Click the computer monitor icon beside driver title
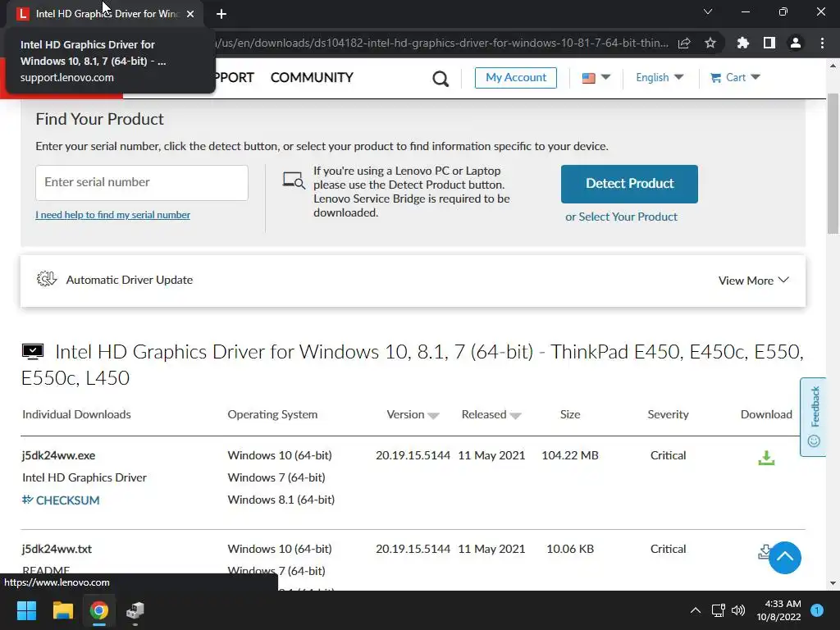840x630 pixels. point(33,351)
